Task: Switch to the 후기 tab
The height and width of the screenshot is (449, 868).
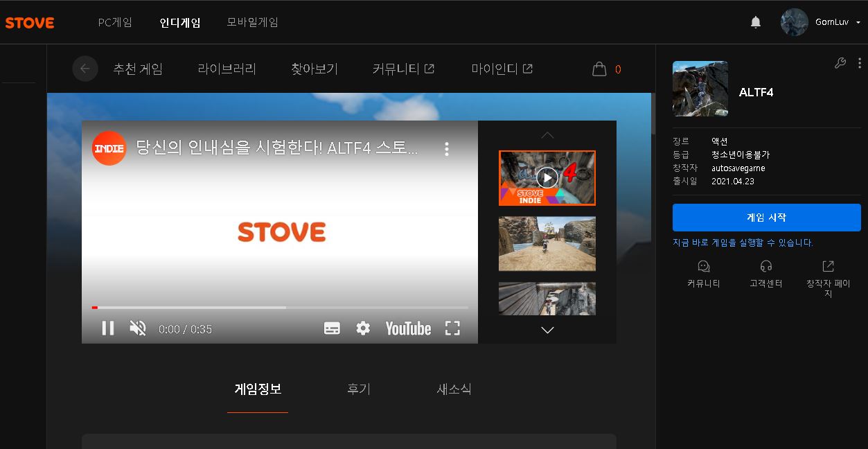Action: [359, 389]
